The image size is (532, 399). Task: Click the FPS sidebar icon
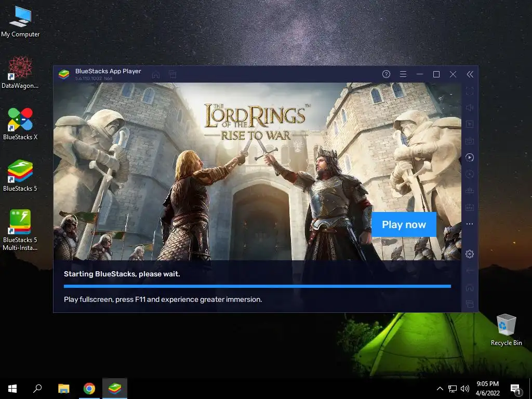pos(470,207)
